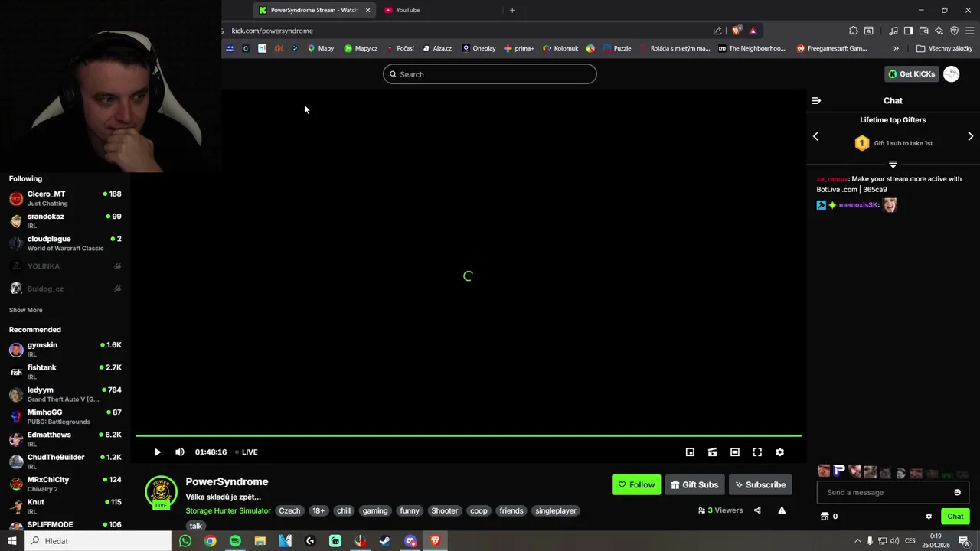Toggle Brave sidebar panel

pos(908,31)
